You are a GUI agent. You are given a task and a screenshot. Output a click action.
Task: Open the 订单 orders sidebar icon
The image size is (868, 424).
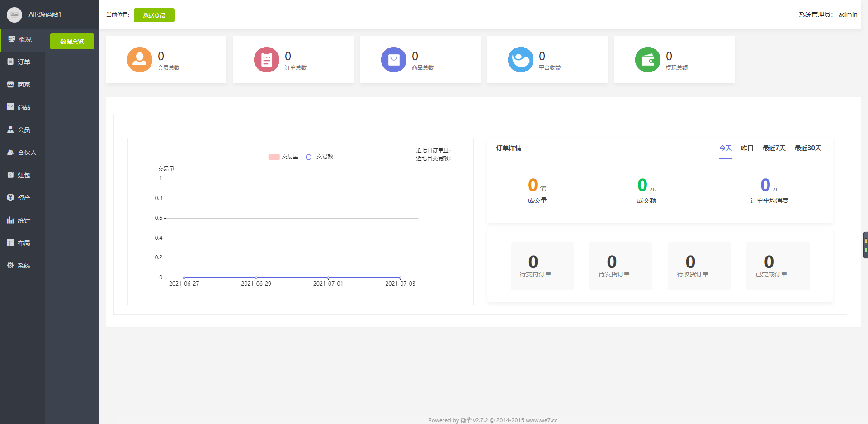(10, 62)
